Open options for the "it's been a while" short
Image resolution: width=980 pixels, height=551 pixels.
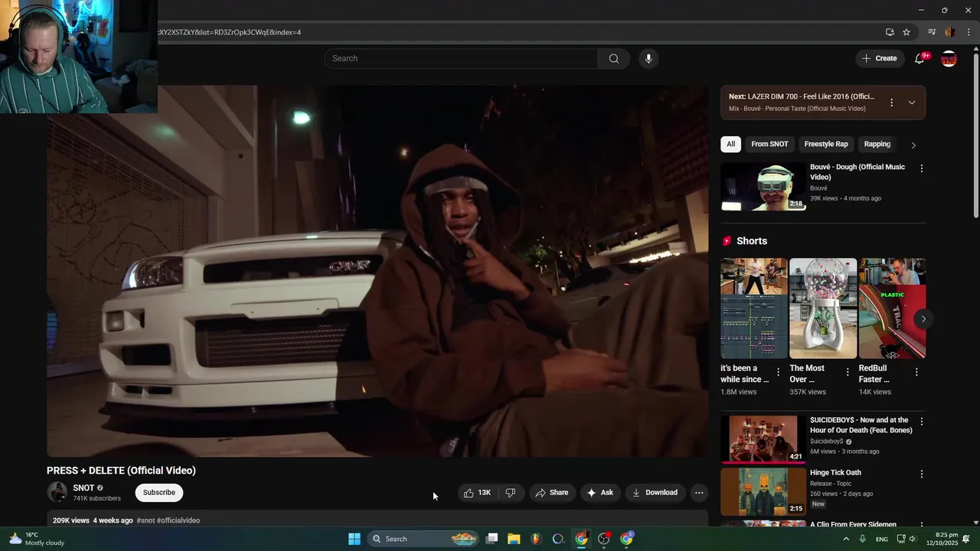pyautogui.click(x=778, y=372)
